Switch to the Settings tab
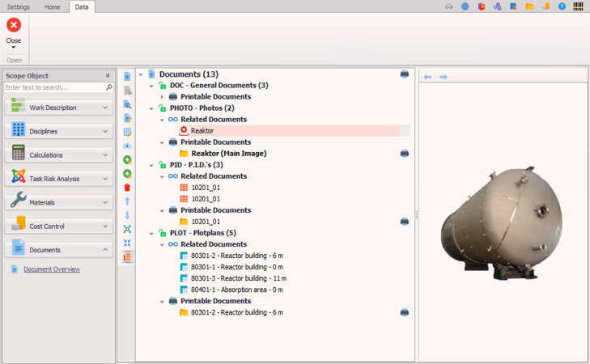Screen dimensions: 590x364 pyautogui.click(x=18, y=6)
